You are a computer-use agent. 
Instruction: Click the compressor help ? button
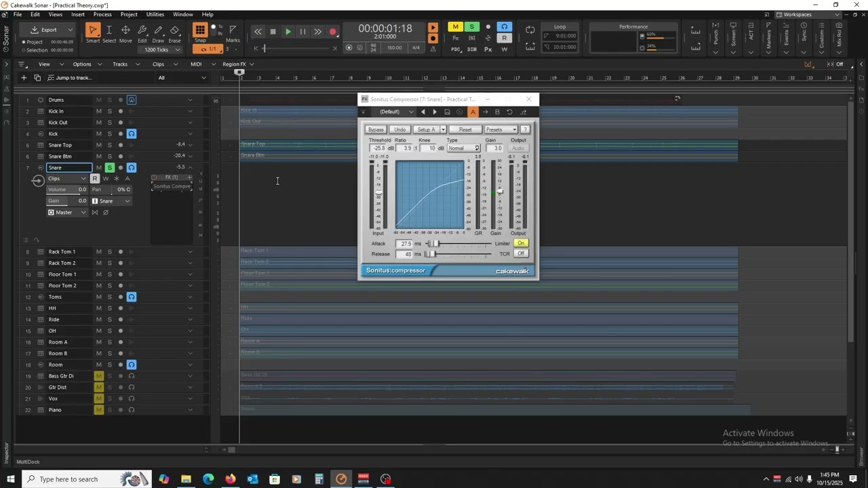pyautogui.click(x=525, y=129)
